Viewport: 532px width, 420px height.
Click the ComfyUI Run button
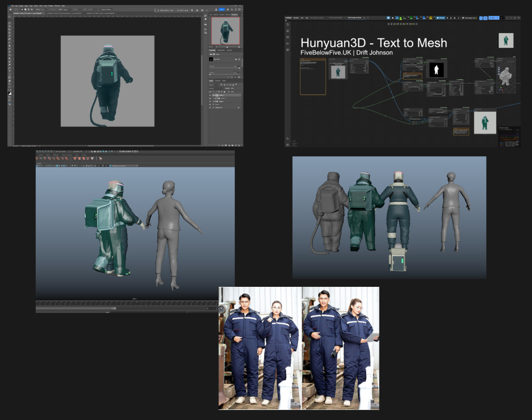point(492,18)
